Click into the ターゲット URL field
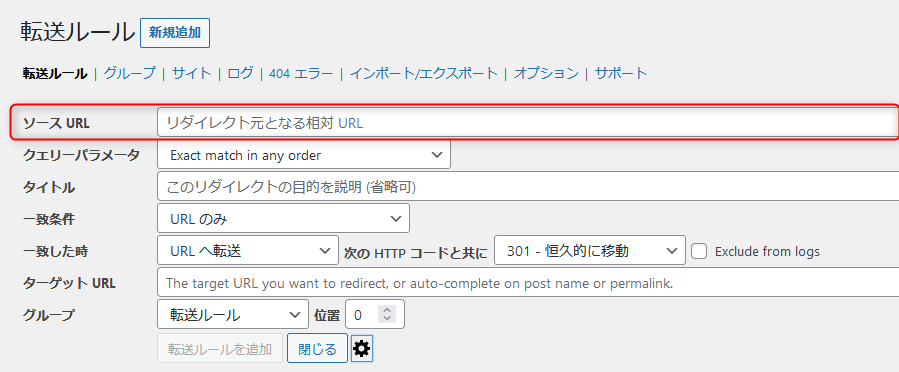This screenshot has width=899, height=372. (x=528, y=283)
